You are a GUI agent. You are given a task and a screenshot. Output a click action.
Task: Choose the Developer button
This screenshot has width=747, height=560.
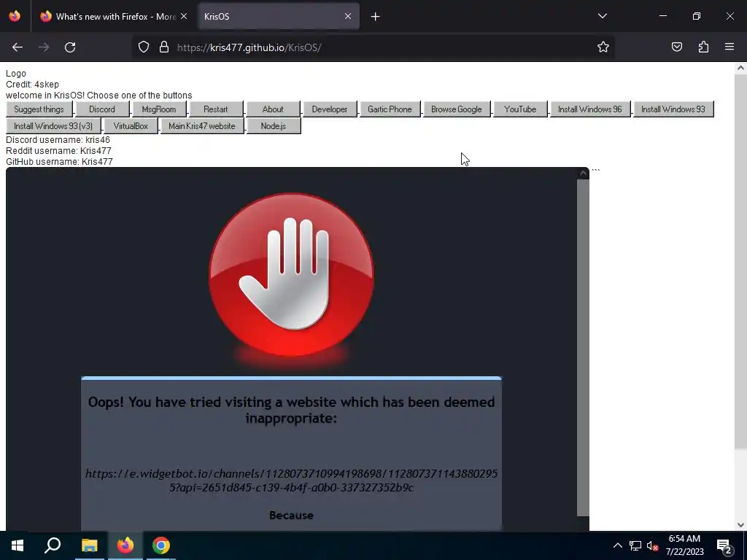click(x=330, y=109)
